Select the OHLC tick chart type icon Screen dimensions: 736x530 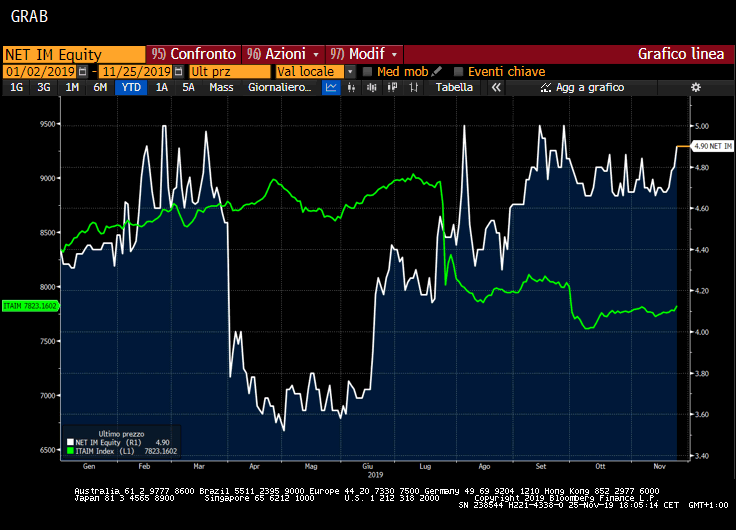click(x=414, y=87)
